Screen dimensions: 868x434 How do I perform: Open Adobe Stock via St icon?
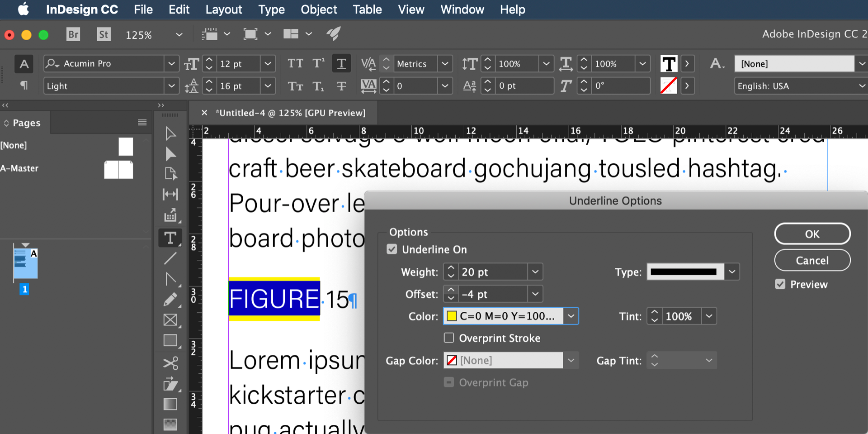(104, 34)
